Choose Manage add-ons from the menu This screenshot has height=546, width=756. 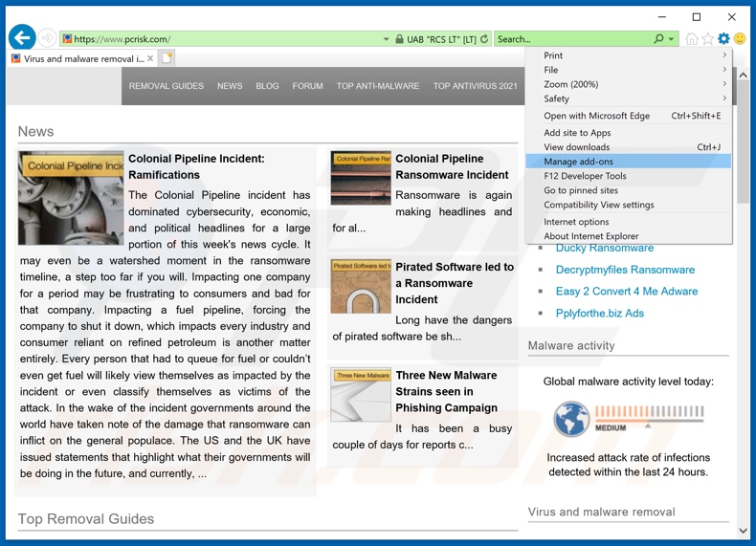pos(628,162)
